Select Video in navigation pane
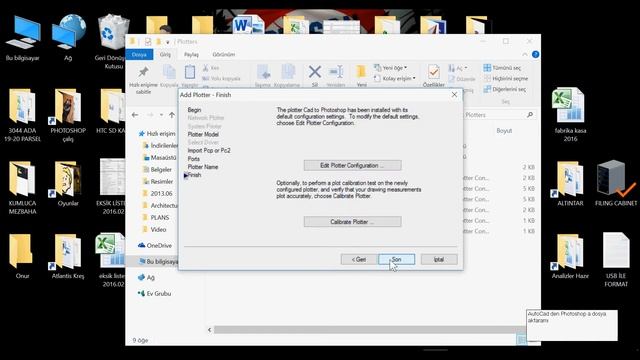Screen dimensions: 640x360 [154, 229]
